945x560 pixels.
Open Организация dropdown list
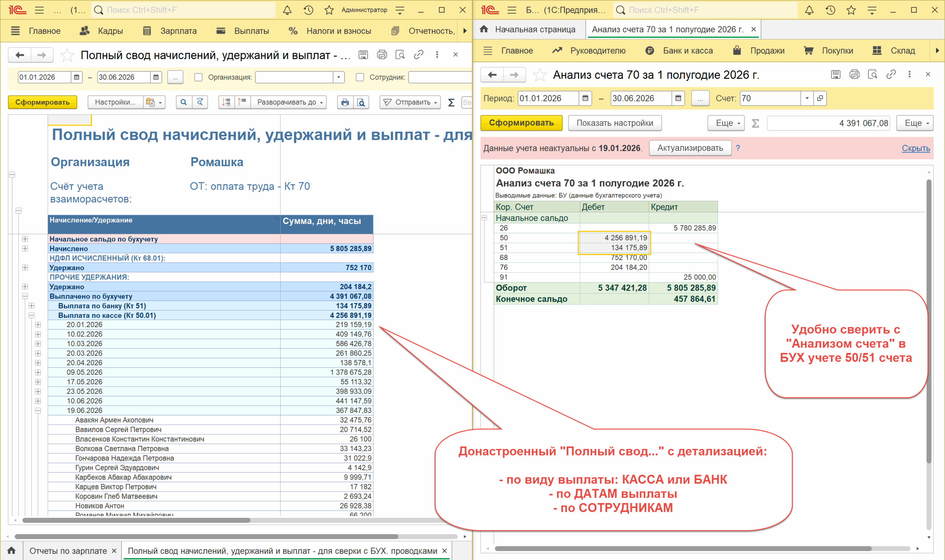tap(339, 78)
